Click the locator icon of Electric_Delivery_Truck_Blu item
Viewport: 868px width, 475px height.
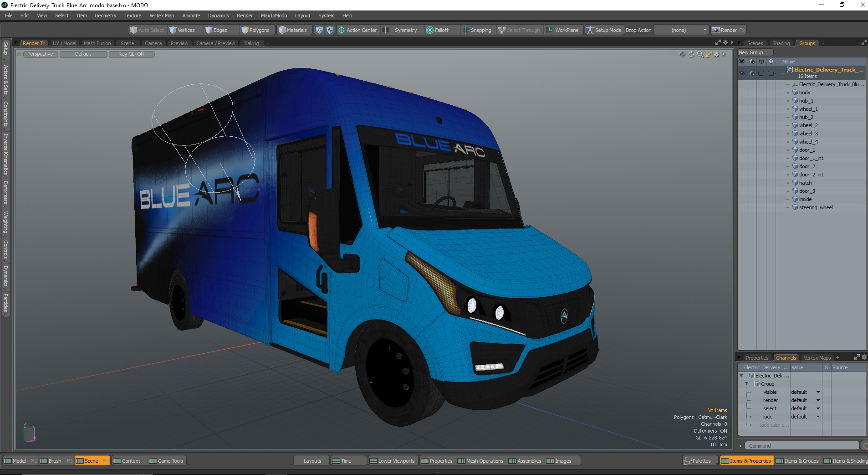[x=795, y=84]
